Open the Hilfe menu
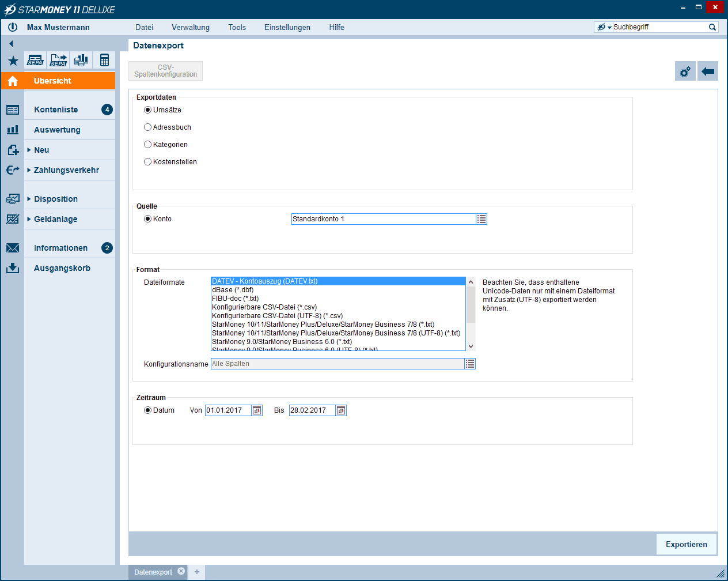Image resolution: width=728 pixels, height=581 pixels. (337, 27)
